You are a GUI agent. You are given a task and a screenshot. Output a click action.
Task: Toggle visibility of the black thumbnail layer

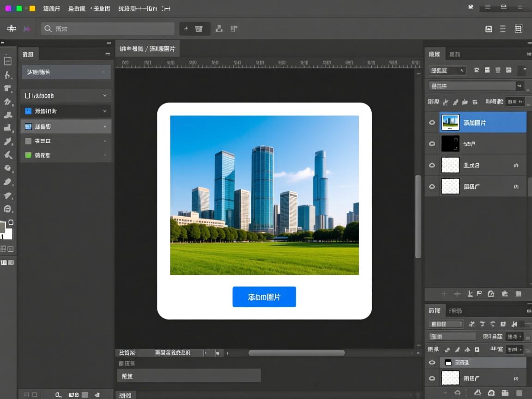pyautogui.click(x=432, y=144)
